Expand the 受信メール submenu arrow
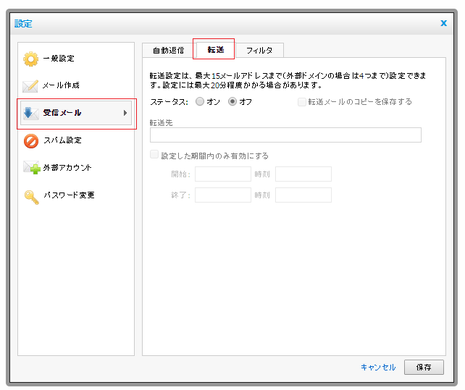Image resolution: width=465 pixels, height=390 pixels. (125, 113)
